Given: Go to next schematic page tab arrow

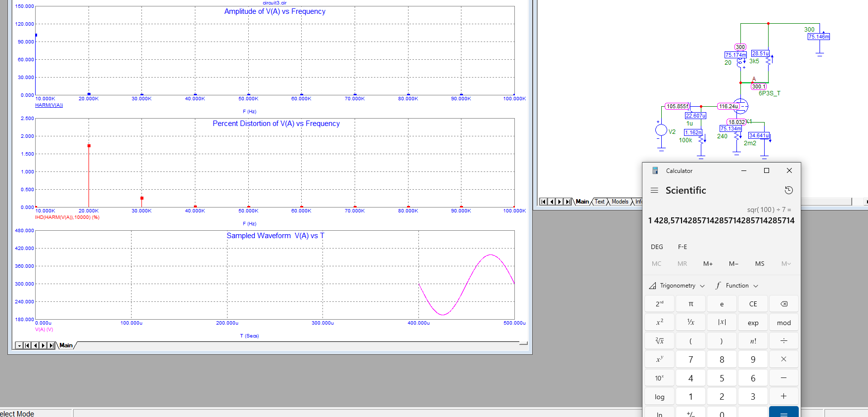Looking at the screenshot, I should point(560,202).
